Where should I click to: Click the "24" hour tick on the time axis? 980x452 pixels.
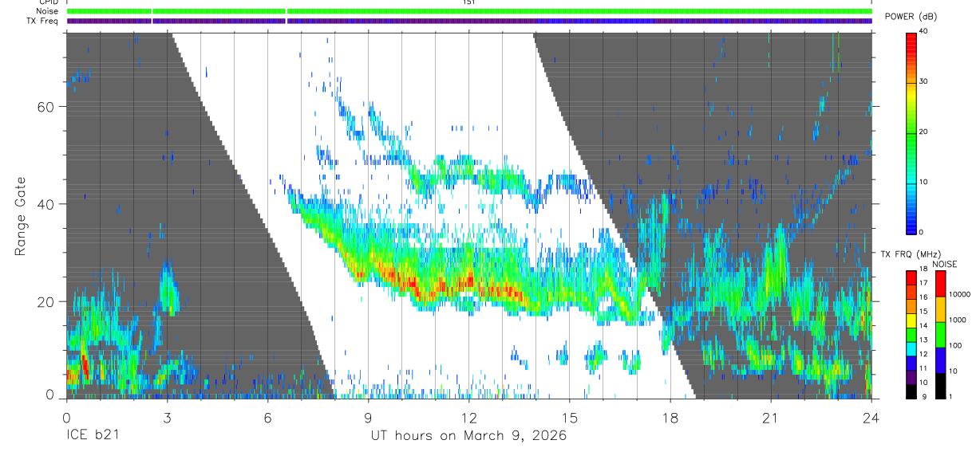[x=871, y=418]
